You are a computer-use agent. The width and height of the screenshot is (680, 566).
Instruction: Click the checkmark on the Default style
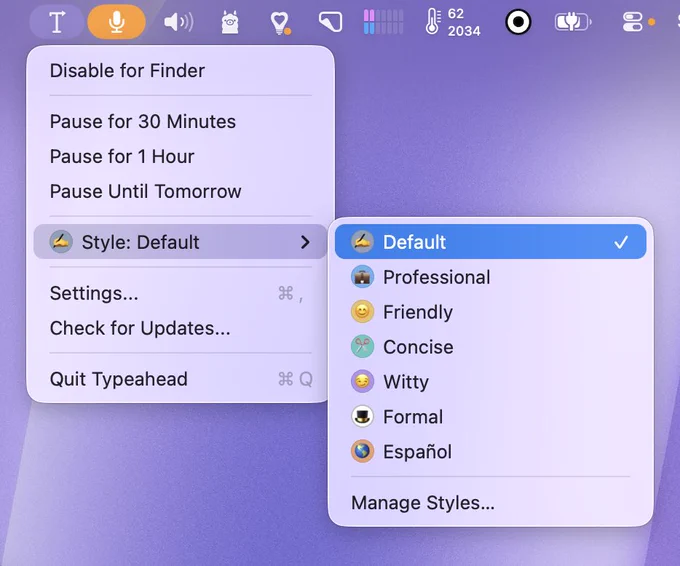coord(621,242)
